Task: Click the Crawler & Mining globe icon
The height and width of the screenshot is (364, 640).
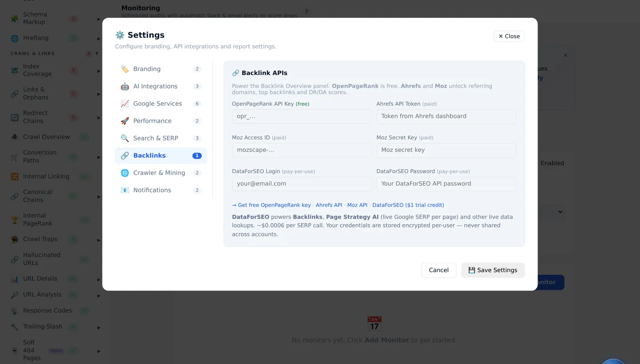Action: tap(125, 173)
